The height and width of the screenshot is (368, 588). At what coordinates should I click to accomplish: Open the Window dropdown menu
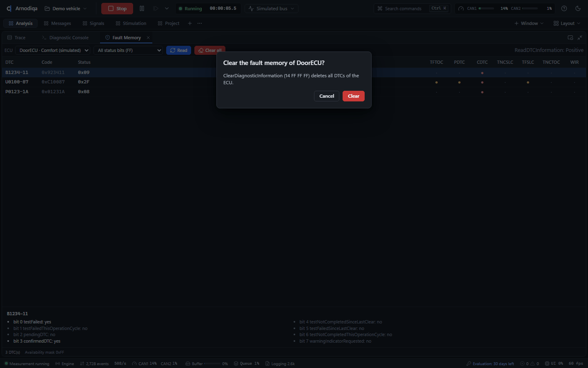click(x=529, y=23)
